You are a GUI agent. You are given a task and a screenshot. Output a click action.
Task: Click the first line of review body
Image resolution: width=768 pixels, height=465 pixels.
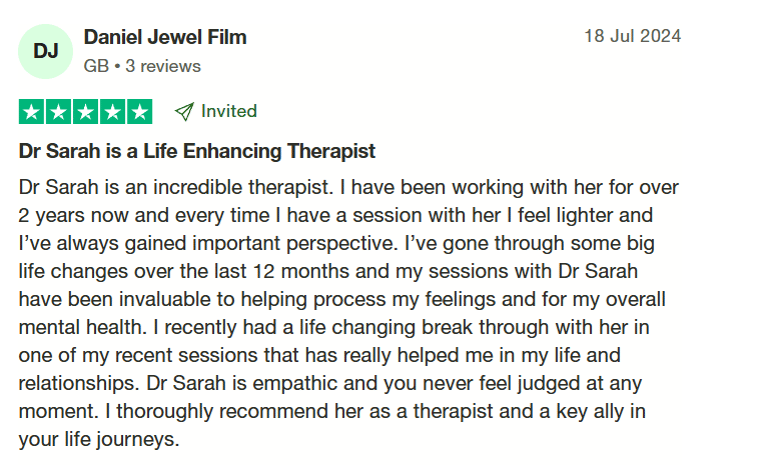tap(349, 188)
